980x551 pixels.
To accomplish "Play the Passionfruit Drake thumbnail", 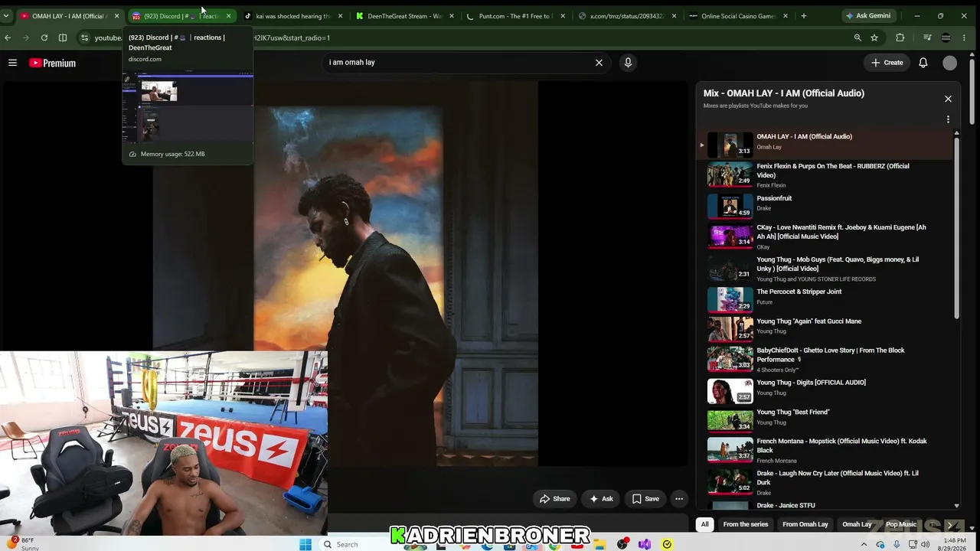I will 730,206.
